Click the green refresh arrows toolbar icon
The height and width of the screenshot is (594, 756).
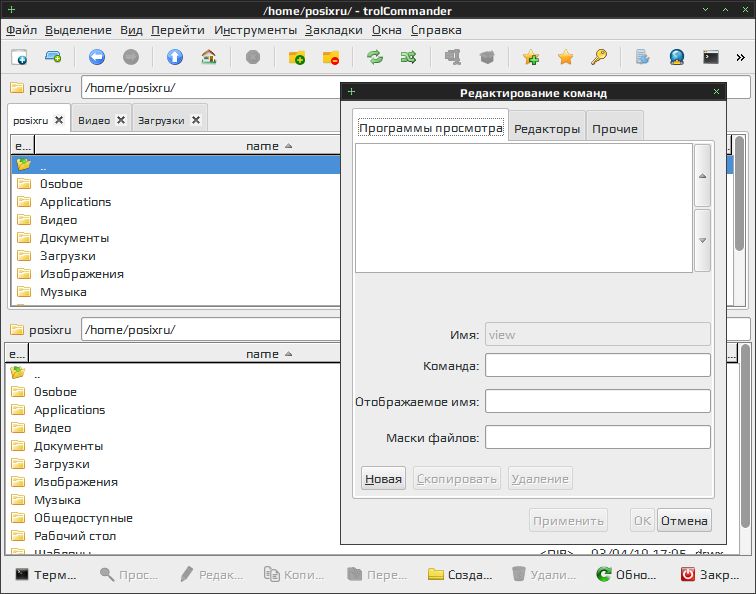[x=375, y=57]
